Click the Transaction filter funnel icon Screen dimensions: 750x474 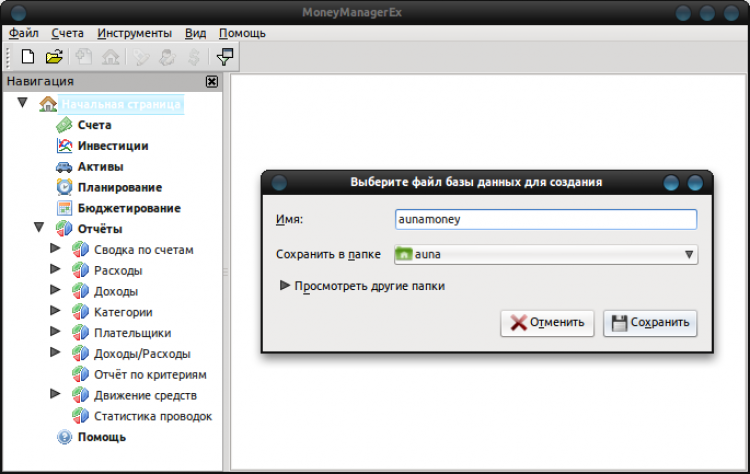click(225, 56)
